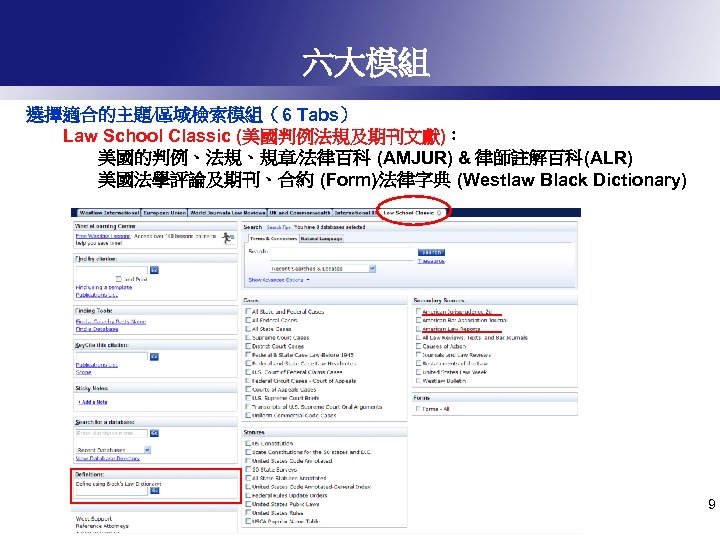
Task: Click the running figure learning centre icon
Action: click(x=228, y=238)
